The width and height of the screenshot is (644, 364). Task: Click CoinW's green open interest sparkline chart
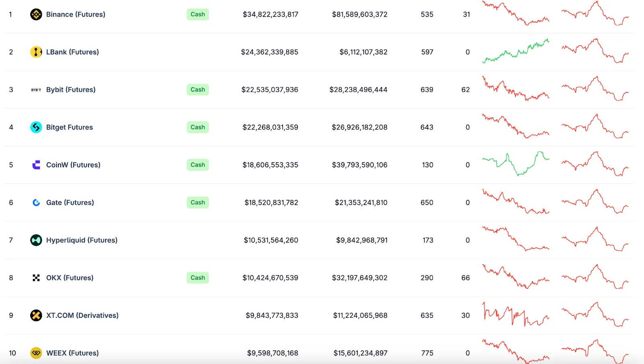coord(516,164)
